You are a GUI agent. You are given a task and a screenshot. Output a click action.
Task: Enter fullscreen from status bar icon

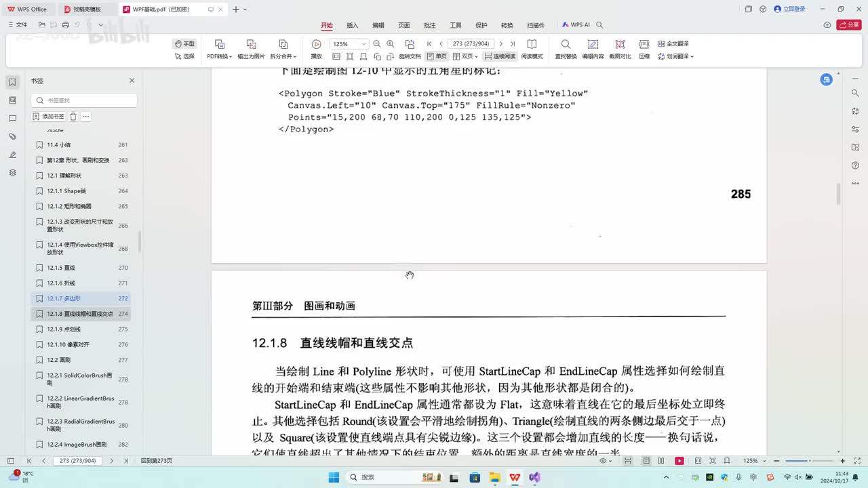coord(859,461)
